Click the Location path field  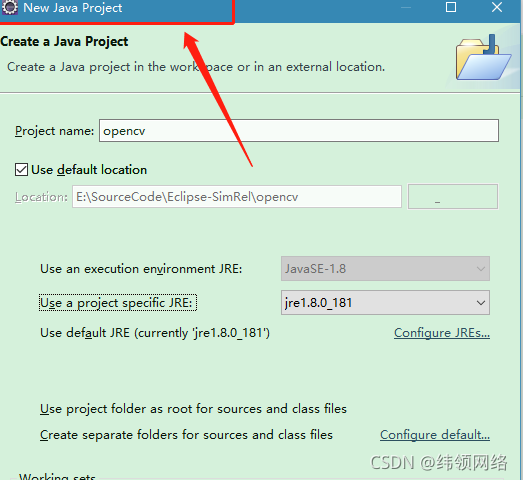237,197
